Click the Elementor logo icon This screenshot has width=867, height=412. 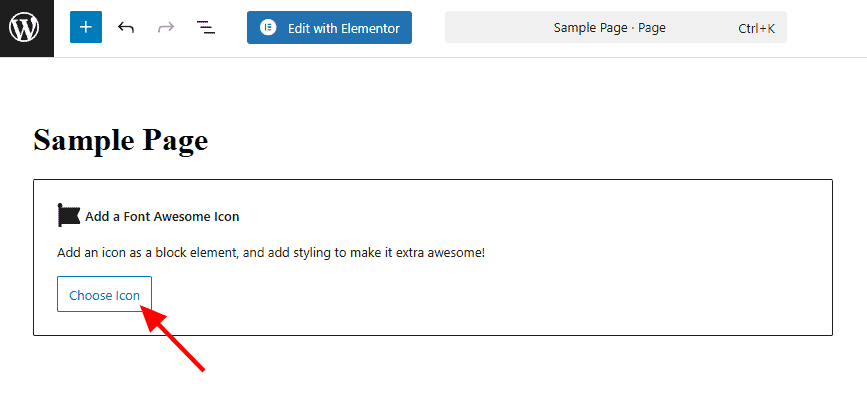[x=268, y=28]
